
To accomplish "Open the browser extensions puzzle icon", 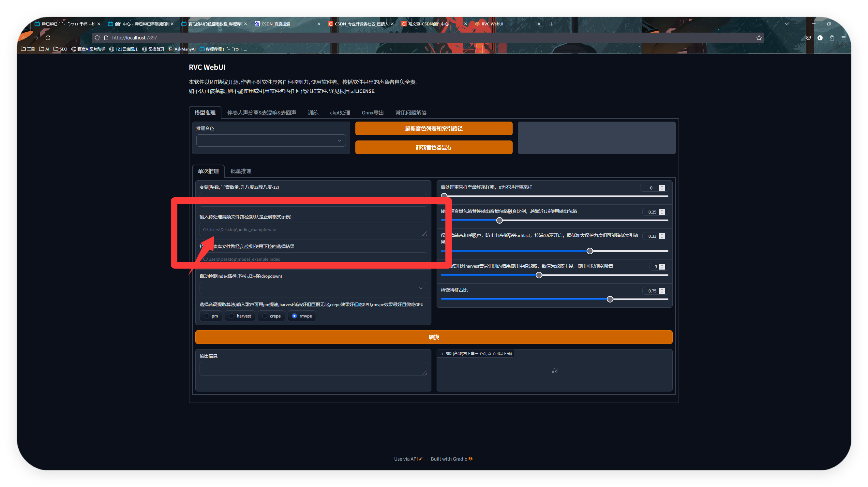I will [x=831, y=38].
